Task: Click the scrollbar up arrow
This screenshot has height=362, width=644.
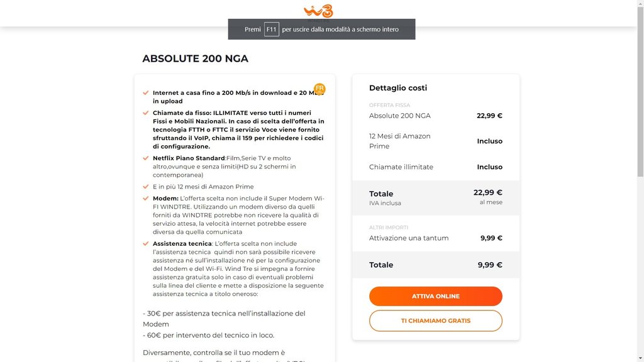Action: click(640, 4)
